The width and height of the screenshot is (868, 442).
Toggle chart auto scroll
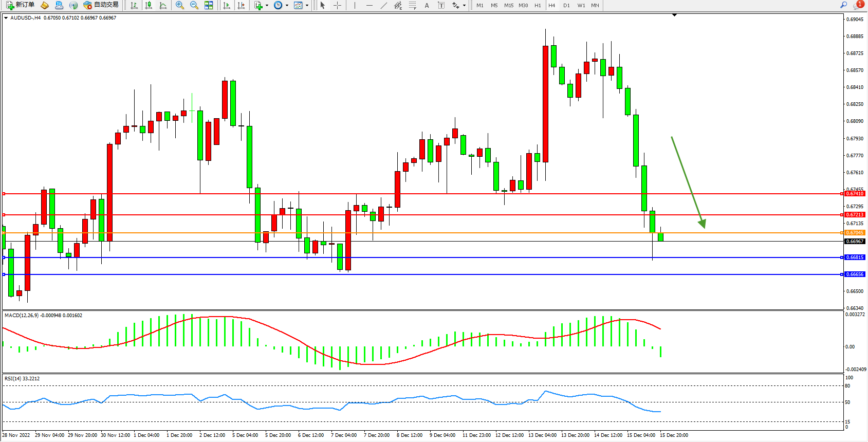pos(227,5)
